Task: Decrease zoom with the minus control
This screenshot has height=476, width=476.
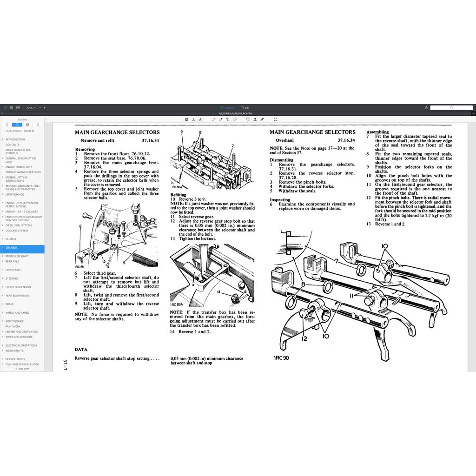Action: point(40,107)
